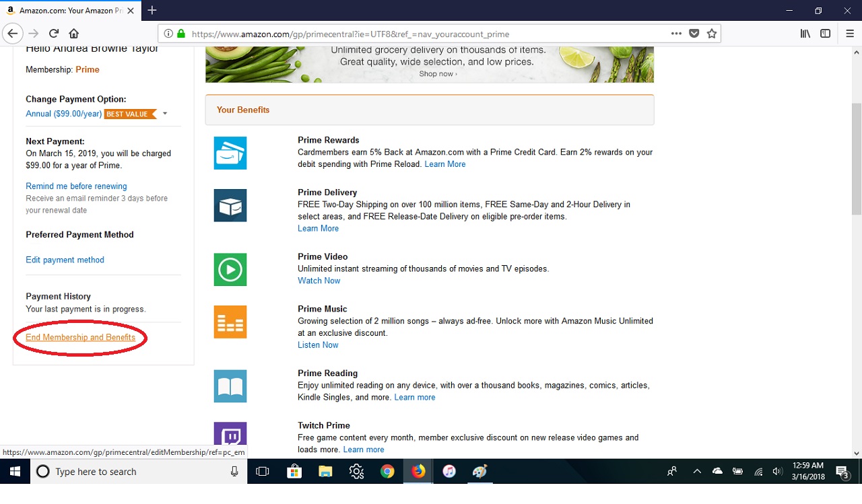Open Paint from the taskbar
The height and width of the screenshot is (504, 862).
[480, 472]
